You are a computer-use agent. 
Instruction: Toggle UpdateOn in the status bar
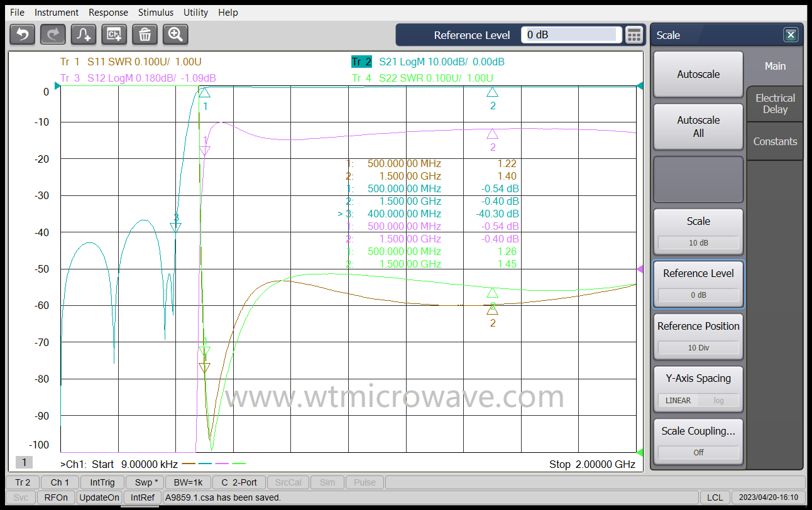click(x=99, y=497)
